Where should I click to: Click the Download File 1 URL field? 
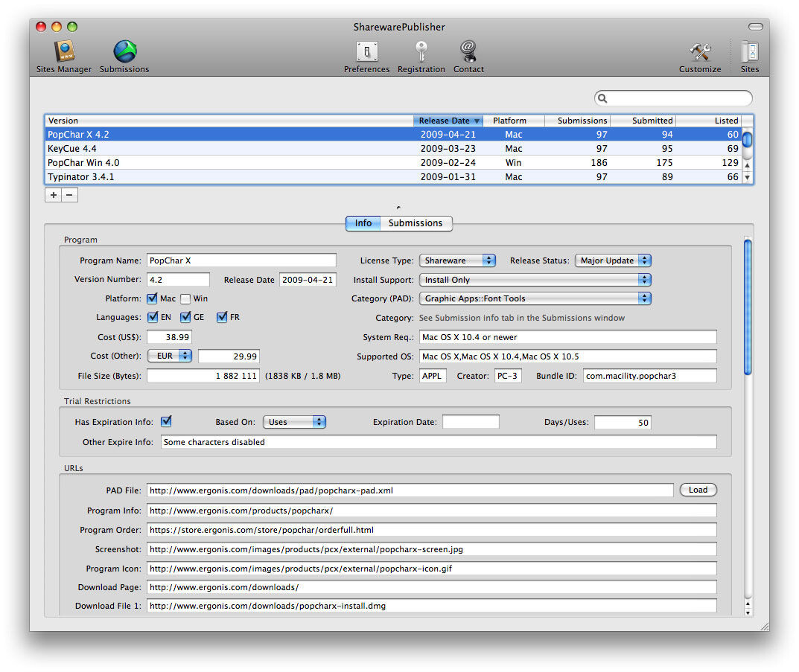tap(432, 606)
